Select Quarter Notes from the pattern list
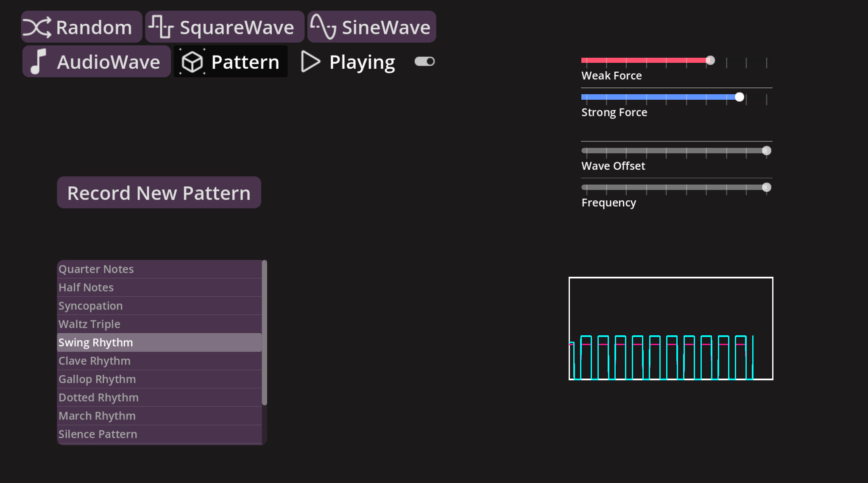 (x=159, y=269)
